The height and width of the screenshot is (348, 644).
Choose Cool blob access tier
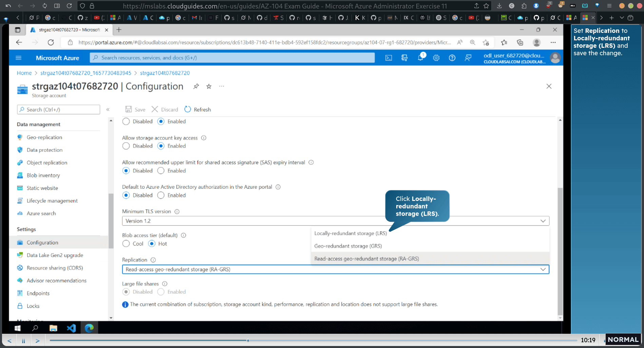pyautogui.click(x=126, y=244)
